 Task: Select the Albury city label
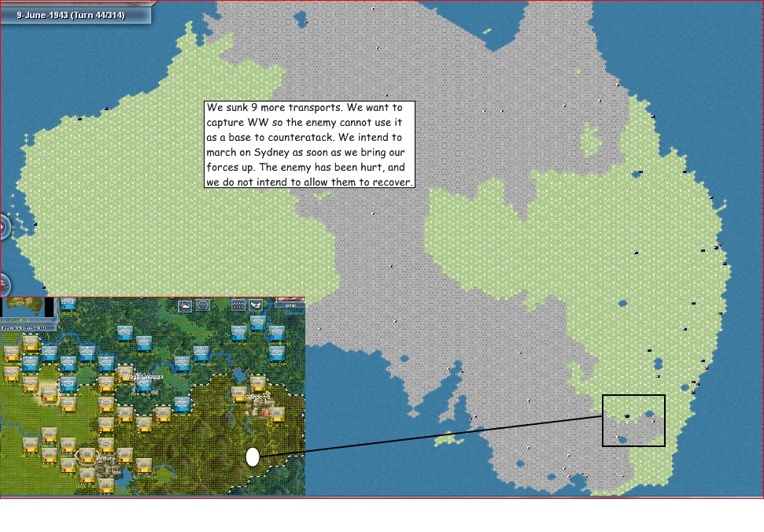105,458
